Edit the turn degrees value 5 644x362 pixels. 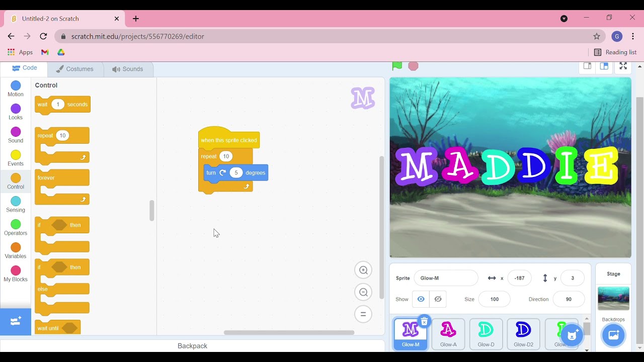tap(236, 172)
